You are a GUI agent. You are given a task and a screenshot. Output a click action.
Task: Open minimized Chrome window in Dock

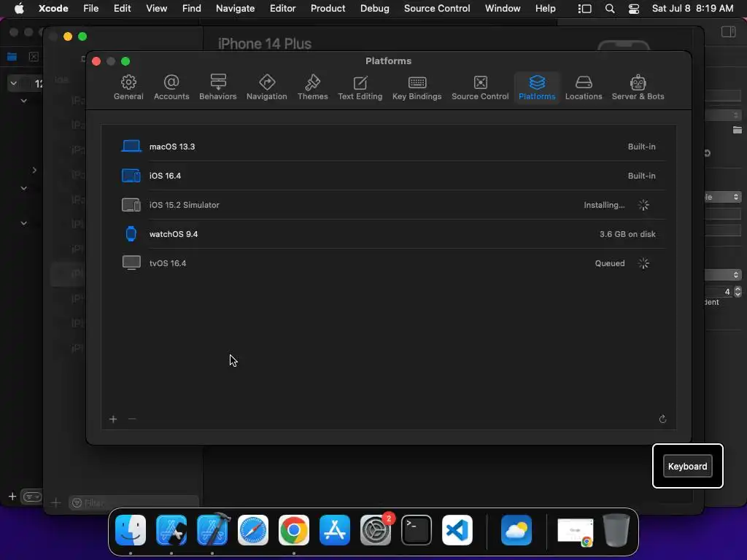click(x=576, y=532)
